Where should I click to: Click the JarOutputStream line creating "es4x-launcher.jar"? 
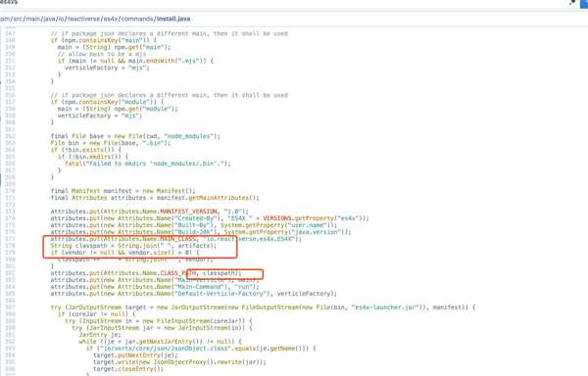(263, 307)
